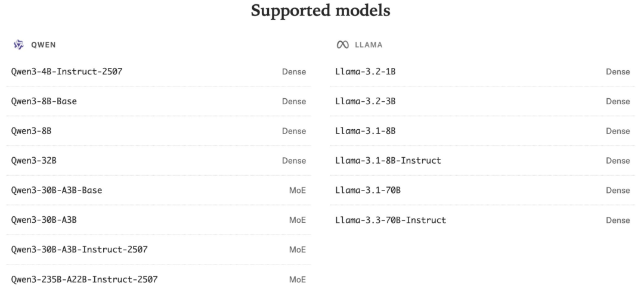Click the QWEN section label

[44, 45]
